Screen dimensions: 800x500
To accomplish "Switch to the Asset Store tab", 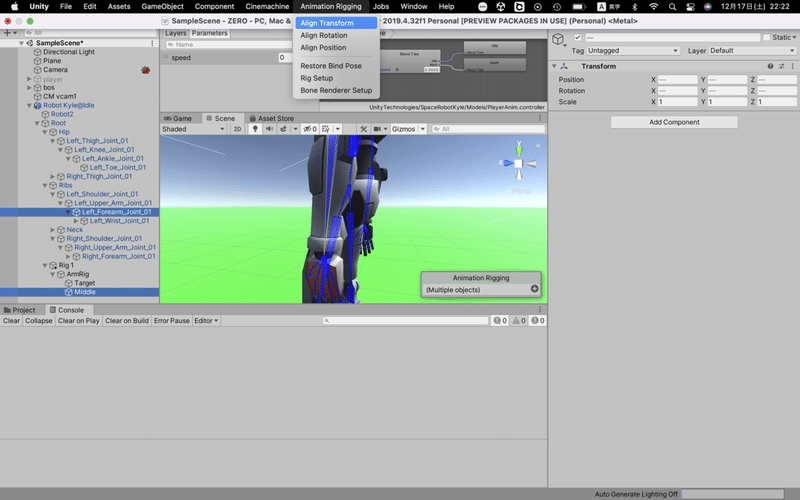I will coord(271,118).
